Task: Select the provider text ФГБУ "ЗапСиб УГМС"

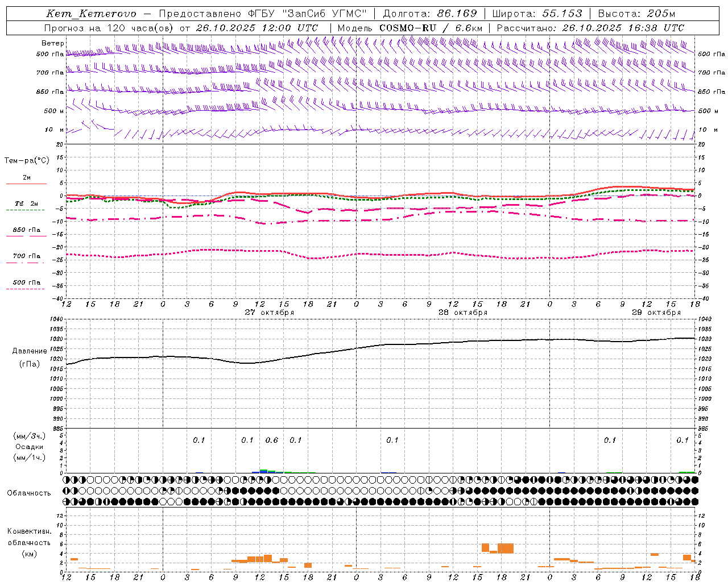Action: click(307, 14)
